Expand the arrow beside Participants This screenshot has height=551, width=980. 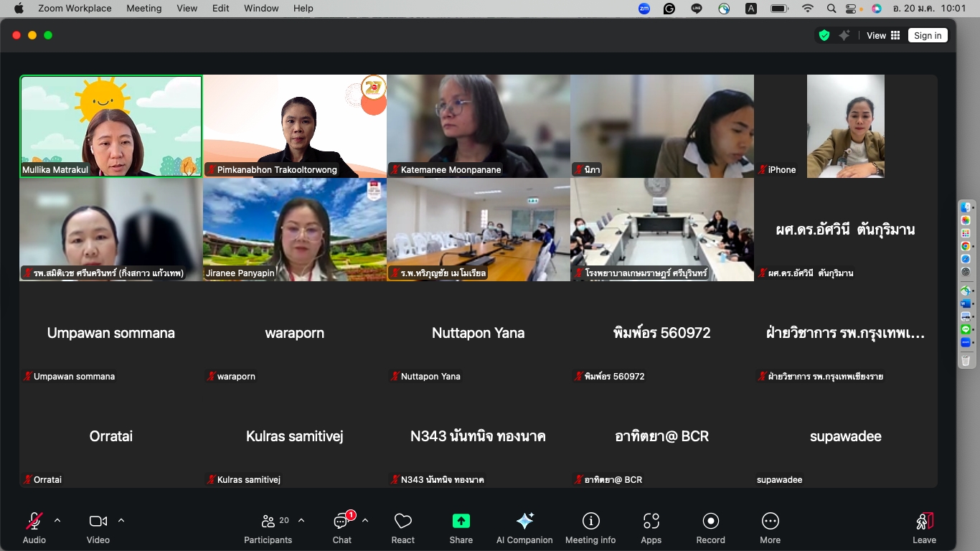coord(301,520)
